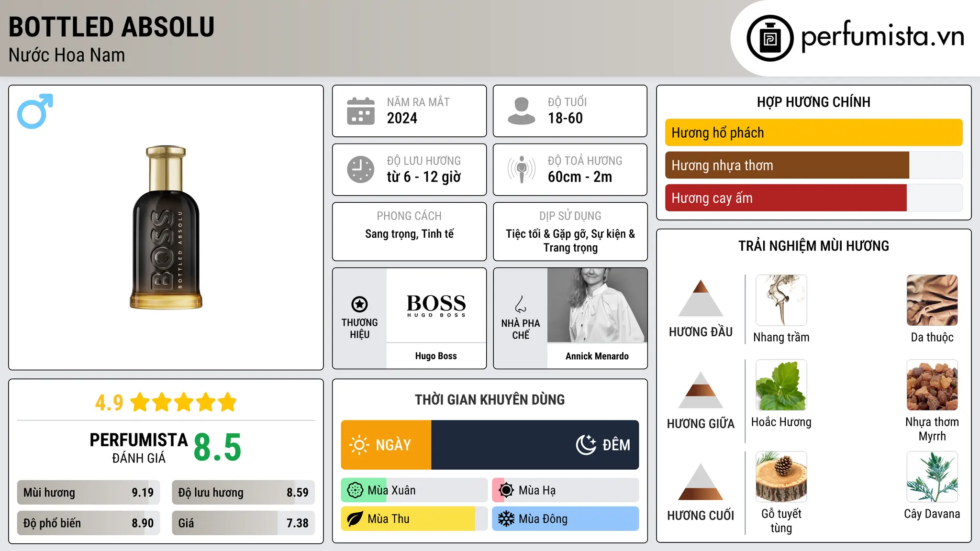Screen dimensions: 980x551
Task: Click the person icon beside ĐỘ TUỔI
Action: click(x=522, y=111)
